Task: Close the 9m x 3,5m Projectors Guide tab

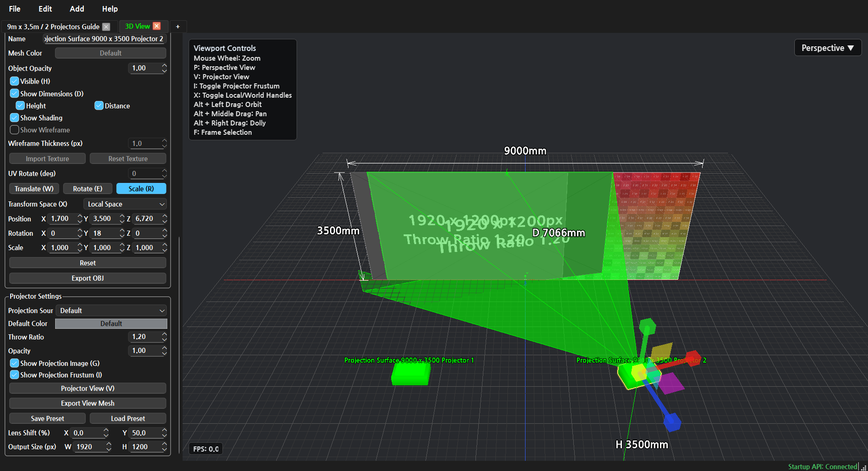Action: (106, 26)
